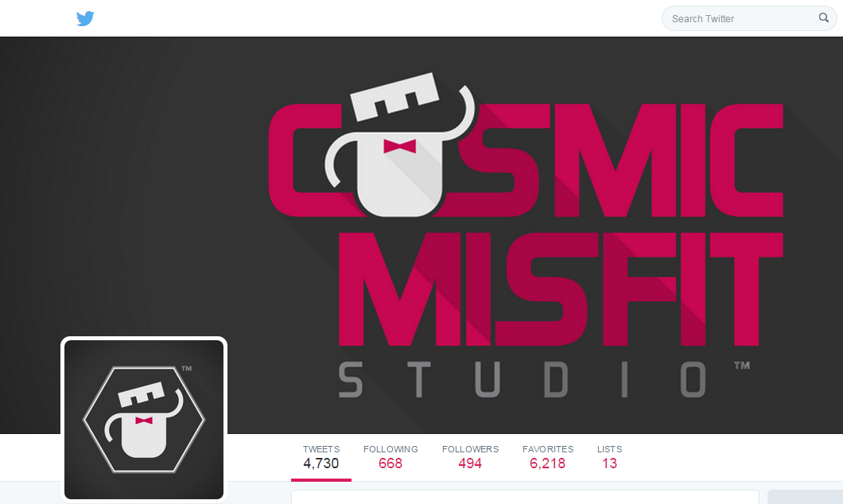This screenshot has width=843, height=504.
Task: Click the magnifier search icon
Action: 823,17
